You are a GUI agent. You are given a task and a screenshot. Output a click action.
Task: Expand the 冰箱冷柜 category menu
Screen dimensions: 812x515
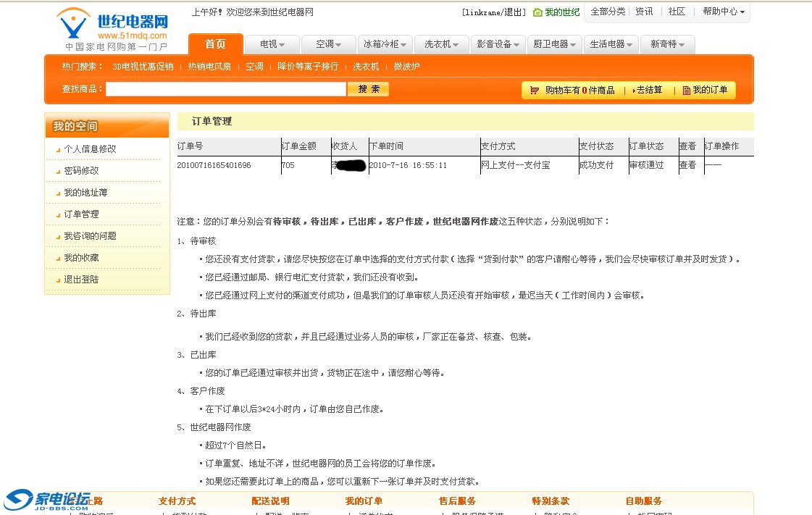point(385,44)
